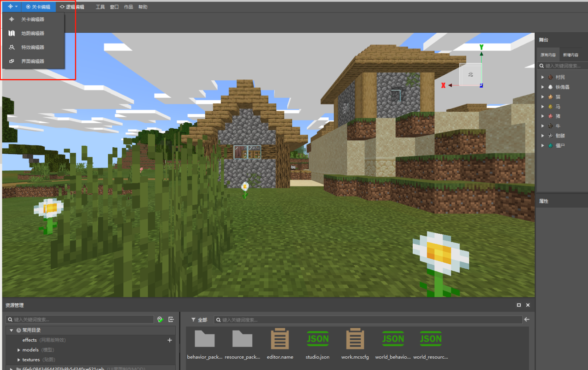Viewport: 588px width, 370px height.
Task: Float the 资源管理 panel with the restore icon
Action: [519, 305]
